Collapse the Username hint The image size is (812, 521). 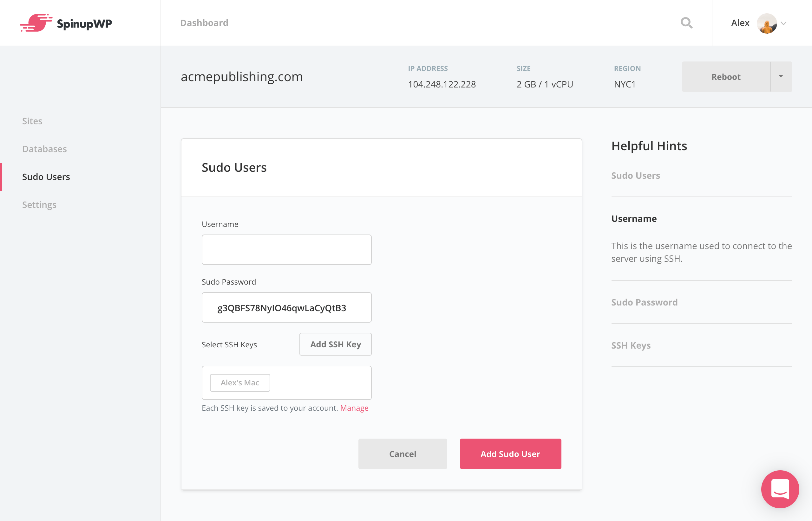[634, 219]
